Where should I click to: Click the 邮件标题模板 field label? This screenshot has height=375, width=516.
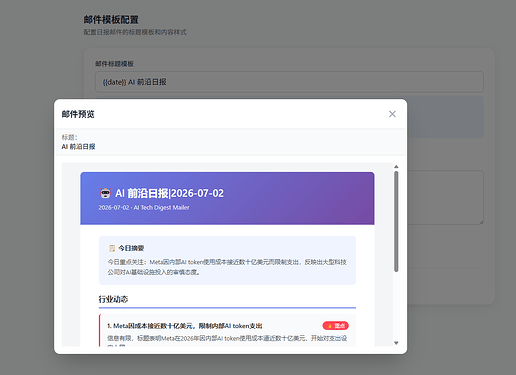click(114, 64)
